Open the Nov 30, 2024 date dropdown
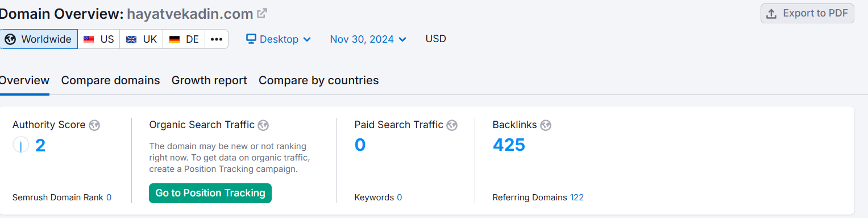The image size is (868, 218). tap(368, 39)
